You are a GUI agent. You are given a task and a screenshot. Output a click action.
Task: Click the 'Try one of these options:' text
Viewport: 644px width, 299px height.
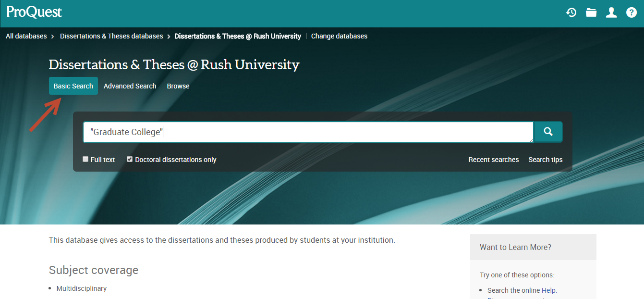(517, 275)
